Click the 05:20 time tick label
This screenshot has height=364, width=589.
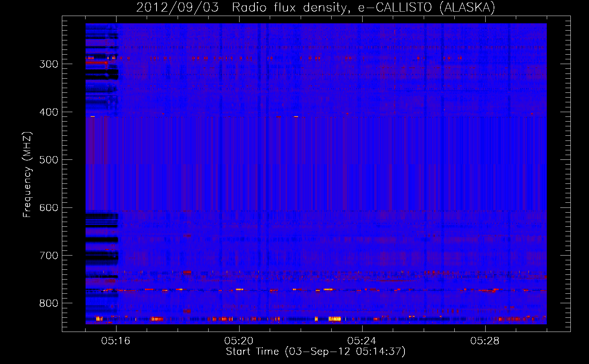[239, 341]
